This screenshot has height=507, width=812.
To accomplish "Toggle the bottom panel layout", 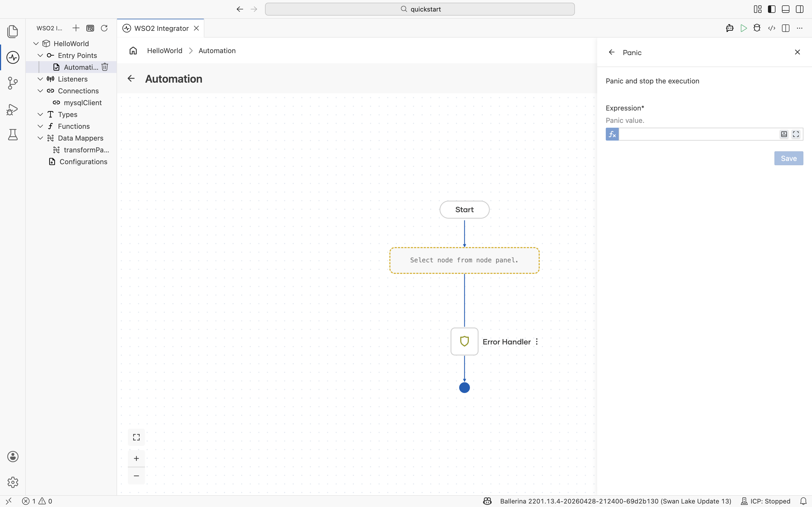I will [785, 9].
